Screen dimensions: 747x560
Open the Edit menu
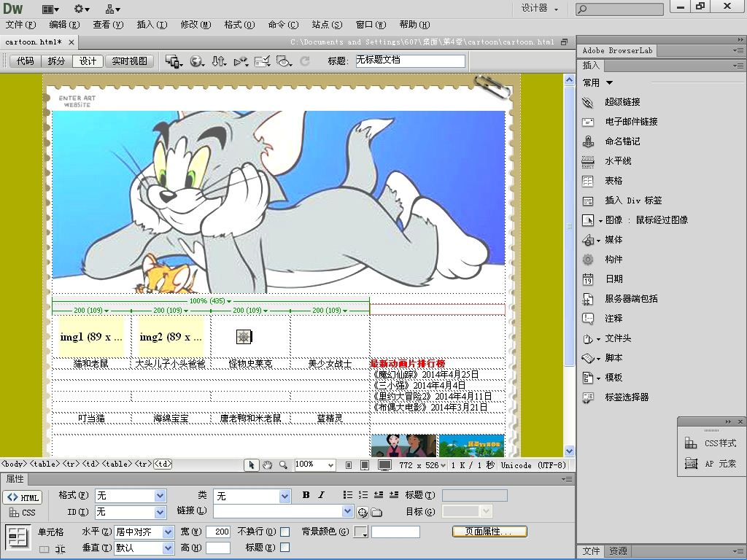coord(64,25)
